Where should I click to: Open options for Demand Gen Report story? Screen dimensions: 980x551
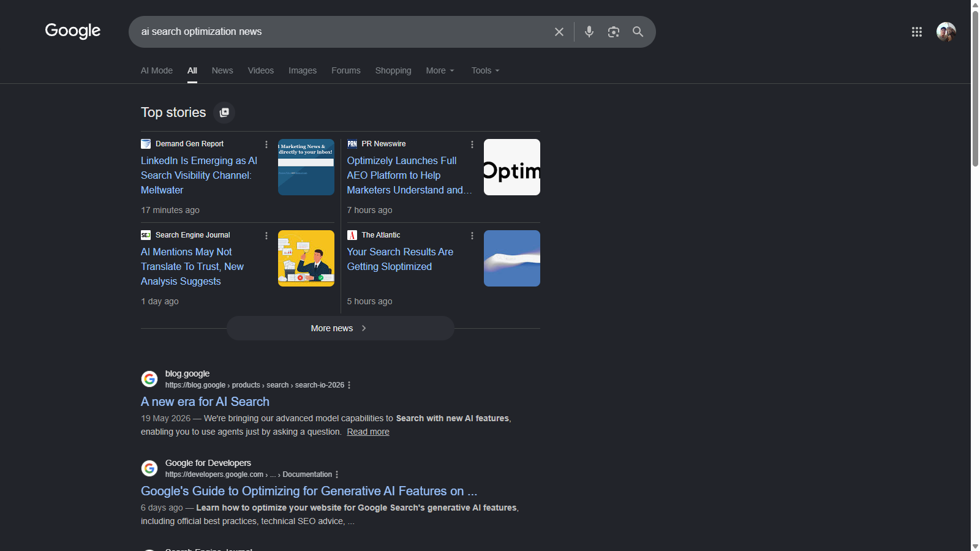pos(266,144)
